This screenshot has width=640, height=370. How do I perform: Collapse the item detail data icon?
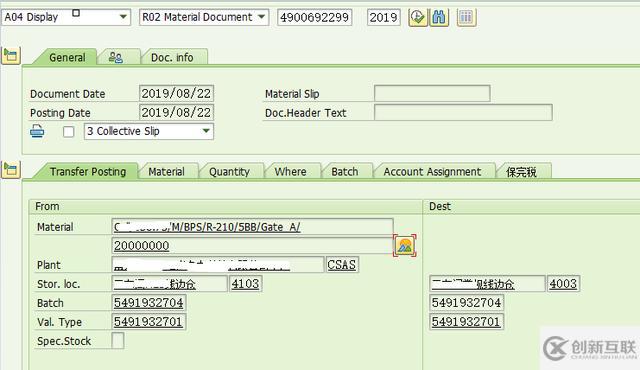click(x=11, y=169)
